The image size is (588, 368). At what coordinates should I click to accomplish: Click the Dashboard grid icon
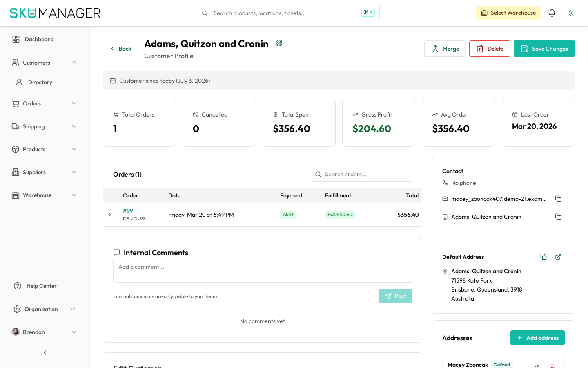[16, 39]
